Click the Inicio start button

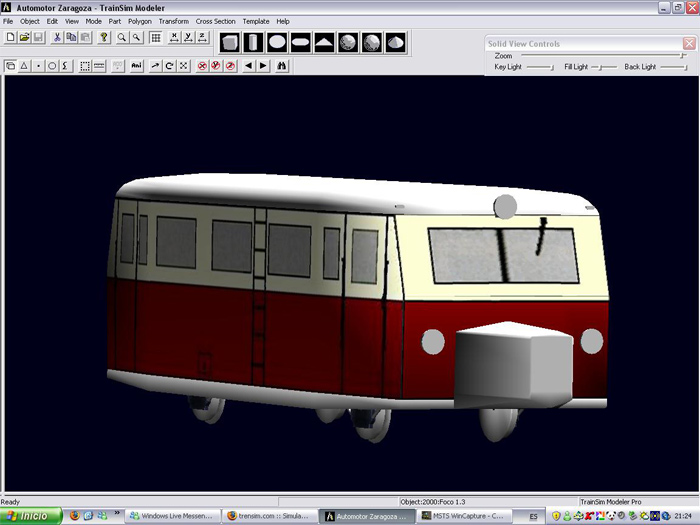[x=30, y=516]
